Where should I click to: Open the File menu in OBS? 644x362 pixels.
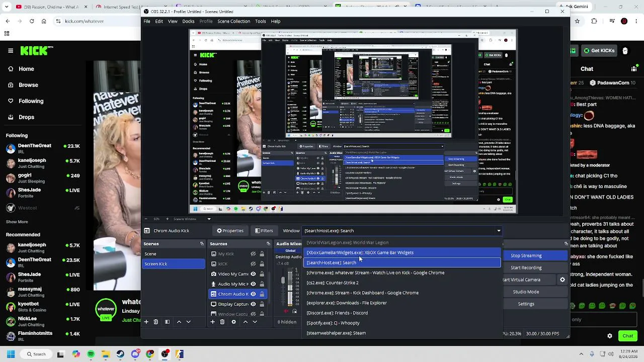(x=147, y=21)
